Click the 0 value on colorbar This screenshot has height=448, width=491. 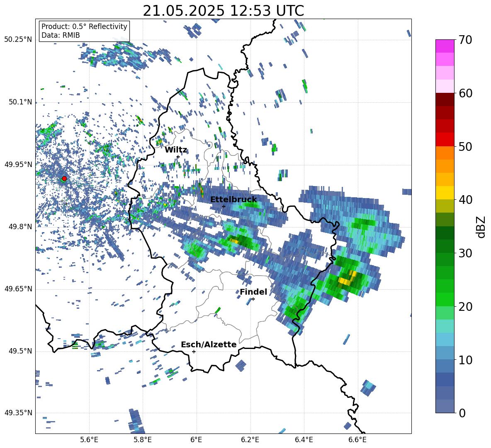462,413
